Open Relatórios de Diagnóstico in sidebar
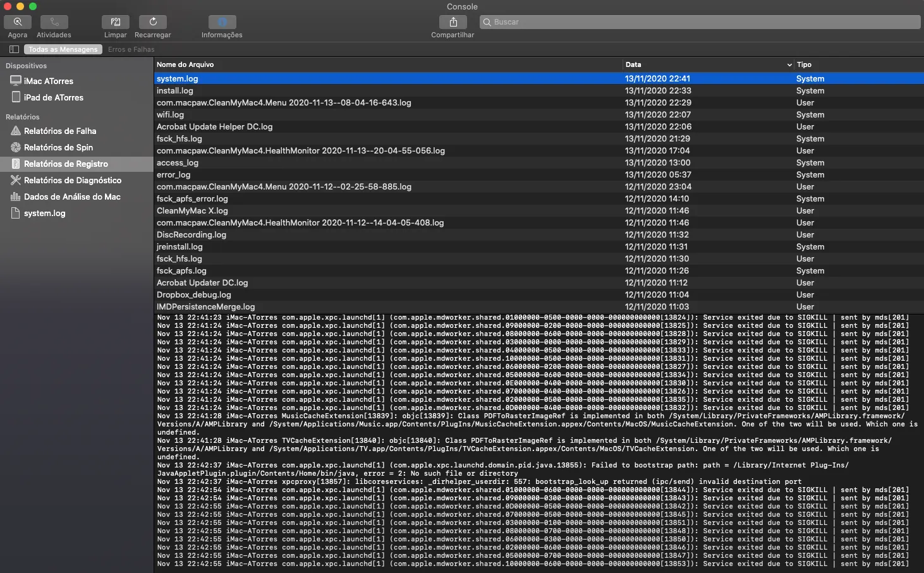 (72, 180)
